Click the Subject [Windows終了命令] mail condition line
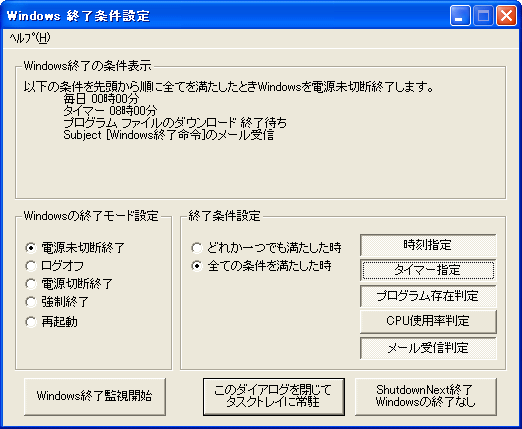The image size is (522, 429). [x=169, y=135]
